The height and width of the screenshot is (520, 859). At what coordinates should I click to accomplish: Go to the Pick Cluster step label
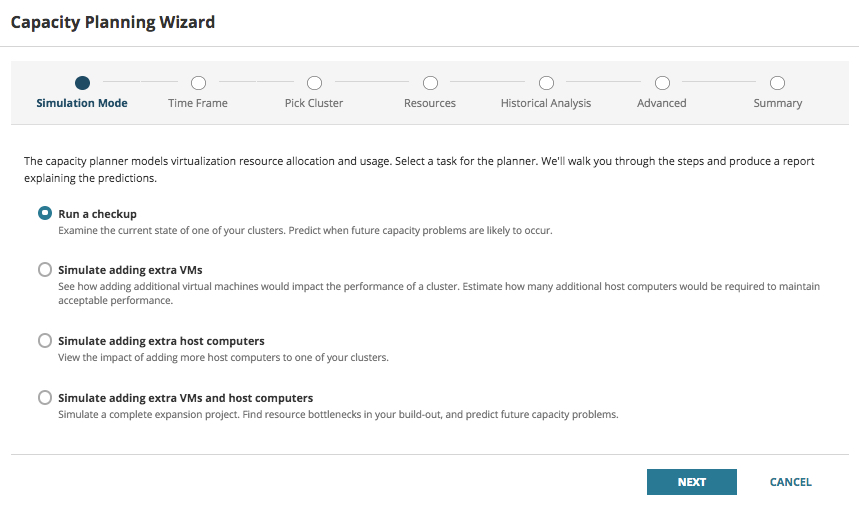(314, 103)
